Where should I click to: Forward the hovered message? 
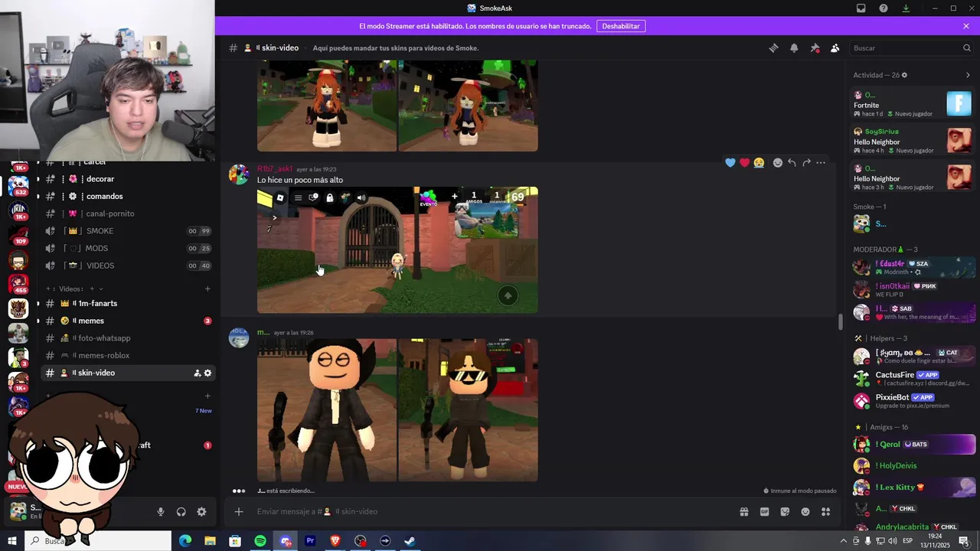[x=806, y=162]
